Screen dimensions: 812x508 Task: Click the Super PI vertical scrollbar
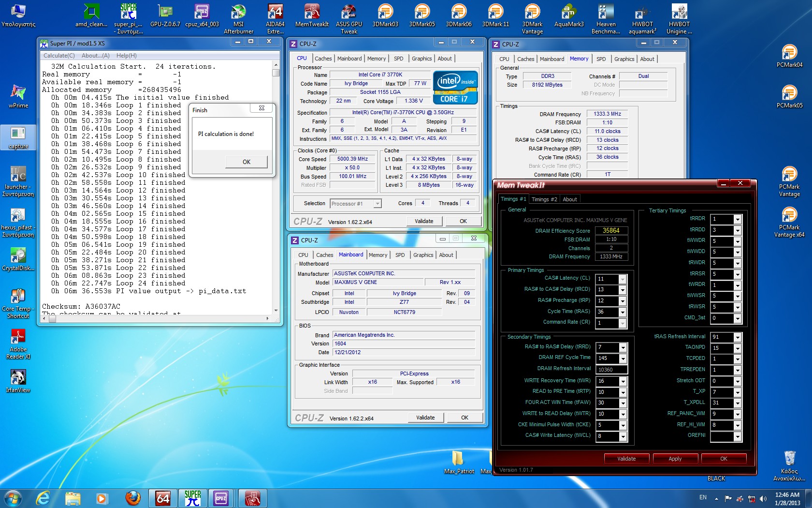276,188
